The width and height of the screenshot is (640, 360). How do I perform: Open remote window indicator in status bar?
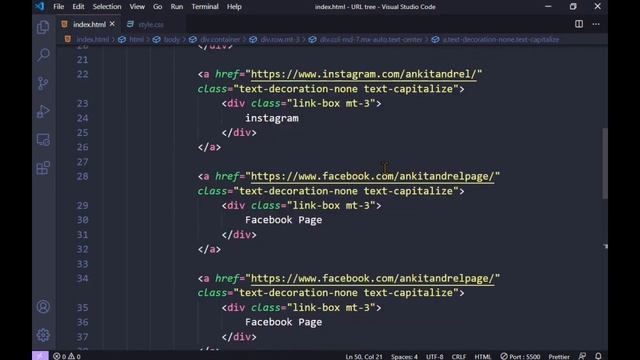[x=40, y=356]
